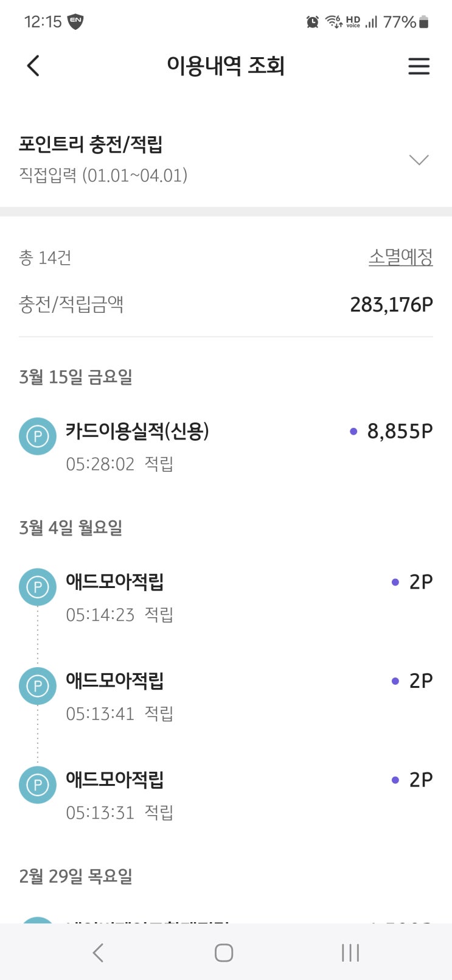
Task: Change the 직접입력 date range
Action: click(103, 176)
